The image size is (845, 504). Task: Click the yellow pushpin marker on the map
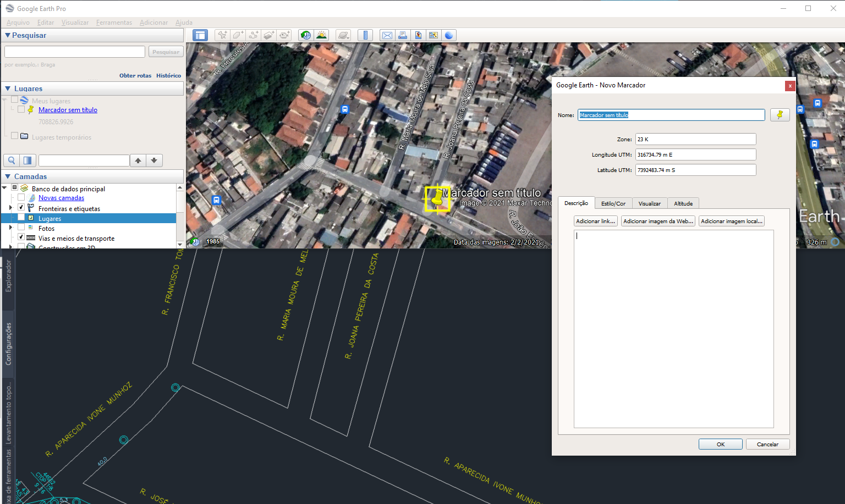(x=437, y=198)
